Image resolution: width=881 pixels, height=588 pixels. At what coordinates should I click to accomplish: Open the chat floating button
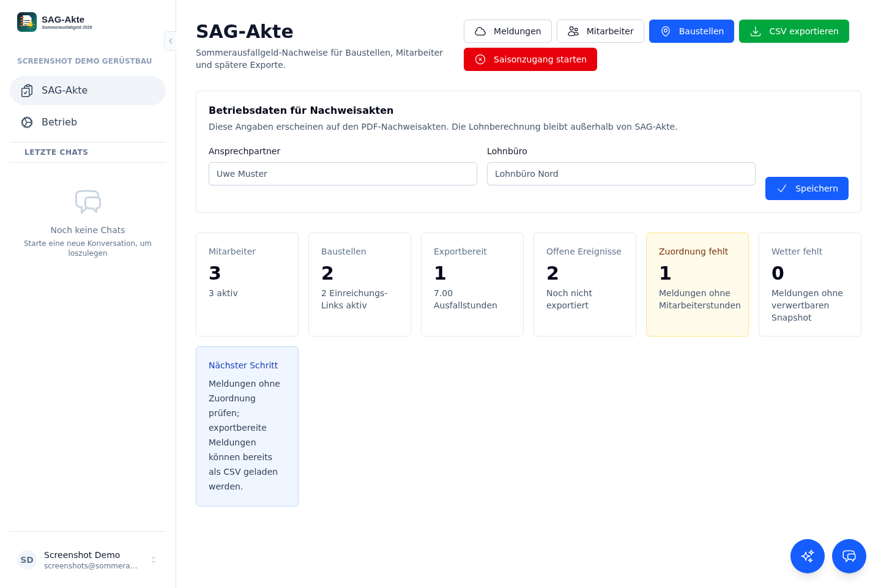pos(849,556)
